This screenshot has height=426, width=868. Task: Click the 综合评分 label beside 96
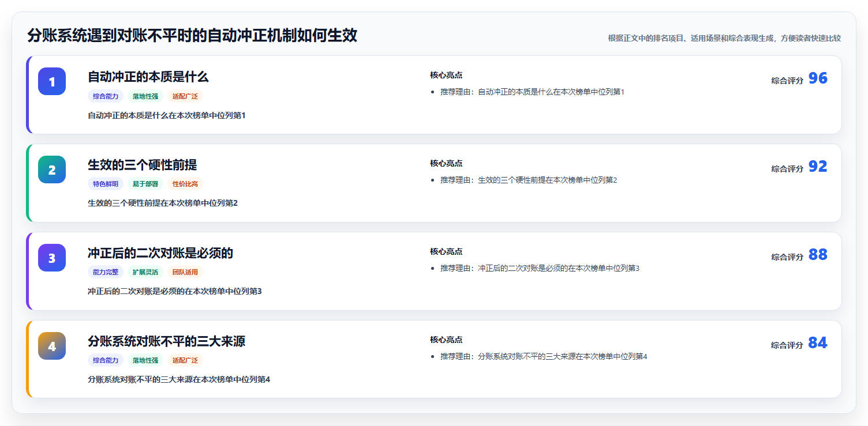(787, 81)
